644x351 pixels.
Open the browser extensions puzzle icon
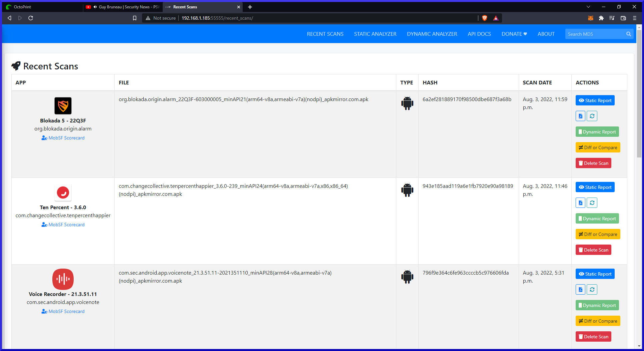click(601, 18)
